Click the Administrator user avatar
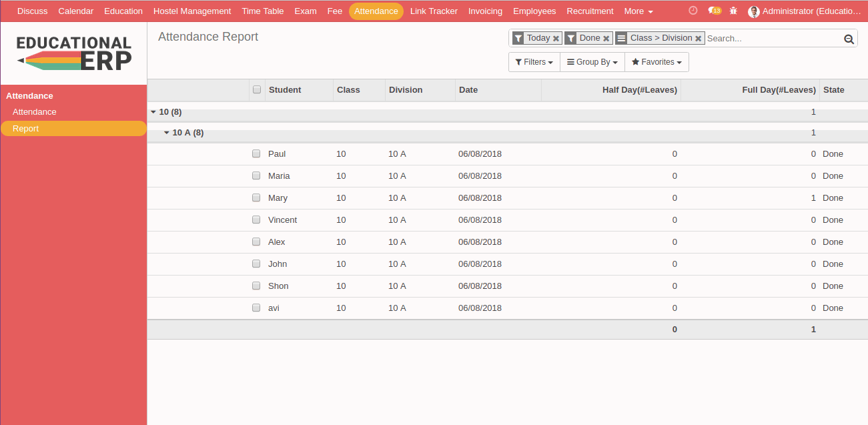Screen dimensions: 868x425 coord(754,11)
